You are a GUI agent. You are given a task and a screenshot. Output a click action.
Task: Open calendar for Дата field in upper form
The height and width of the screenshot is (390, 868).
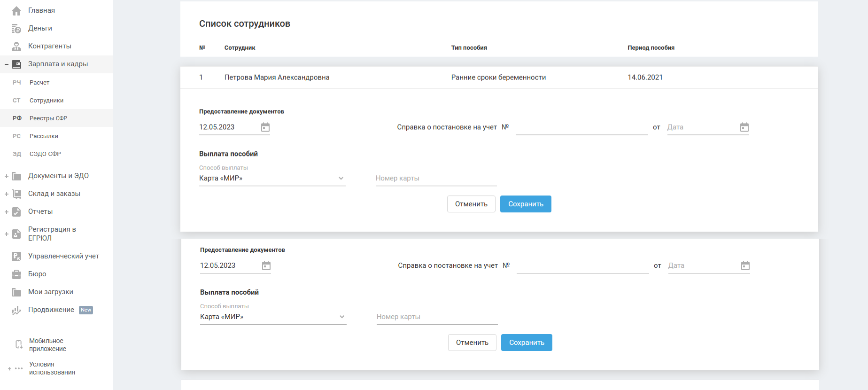click(744, 127)
